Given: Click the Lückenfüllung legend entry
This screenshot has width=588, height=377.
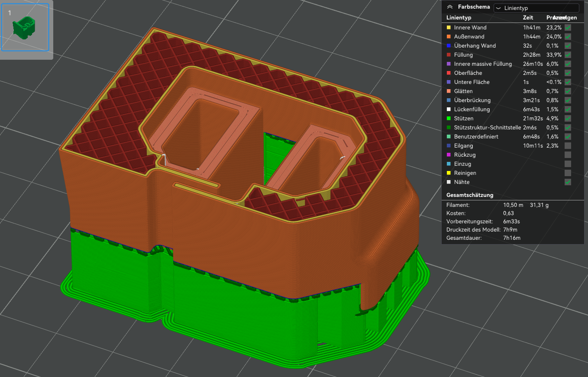Looking at the screenshot, I should click(x=472, y=110).
